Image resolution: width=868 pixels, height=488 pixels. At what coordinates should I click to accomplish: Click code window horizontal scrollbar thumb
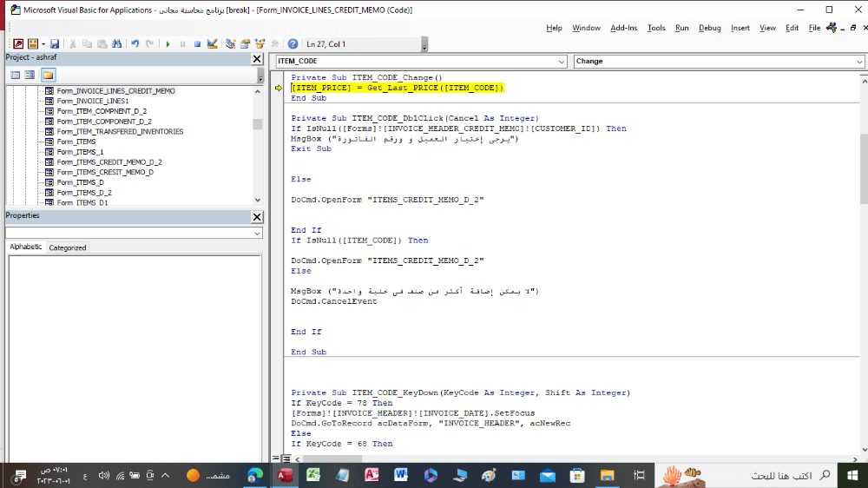click(x=332, y=459)
